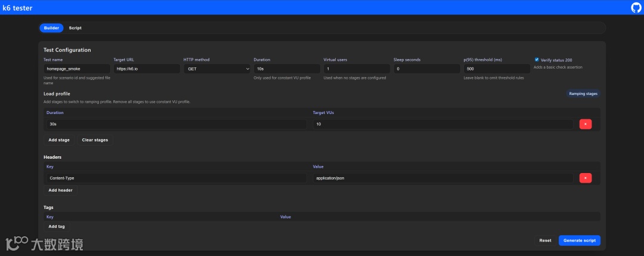Click the Headers section heading
Image resolution: width=644 pixels, height=256 pixels.
pyautogui.click(x=52, y=157)
